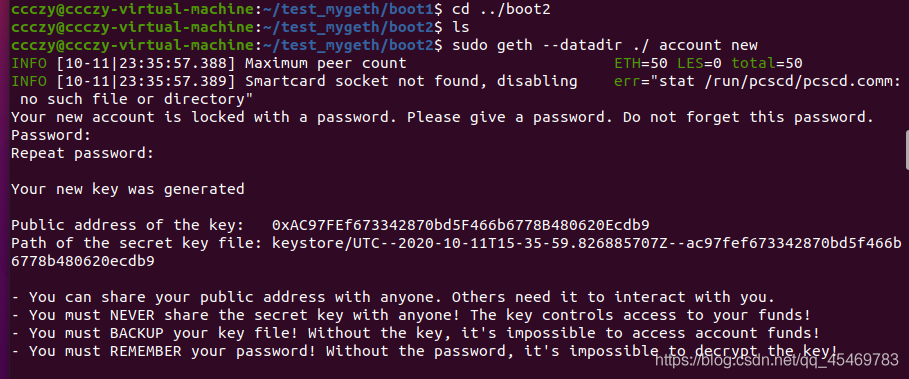Image resolution: width=909 pixels, height=379 pixels.
Task: Click the terminal scrollbar handle
Action: 906,150
